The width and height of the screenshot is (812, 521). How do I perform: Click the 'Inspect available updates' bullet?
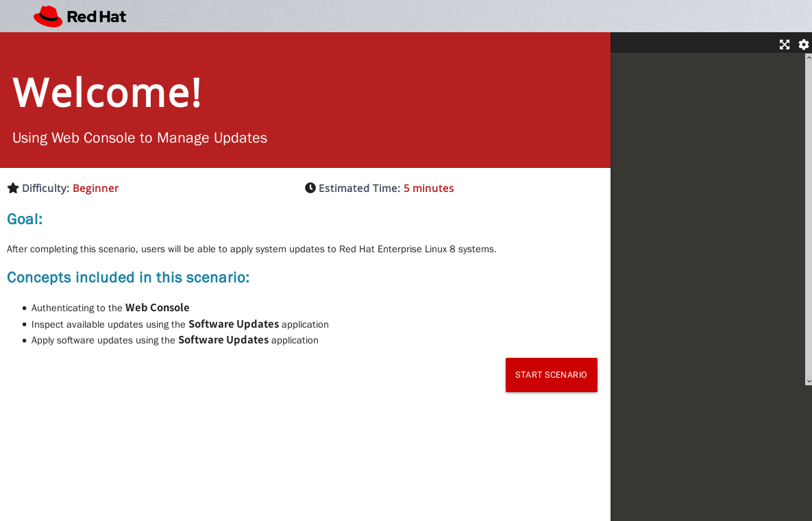coord(180,324)
